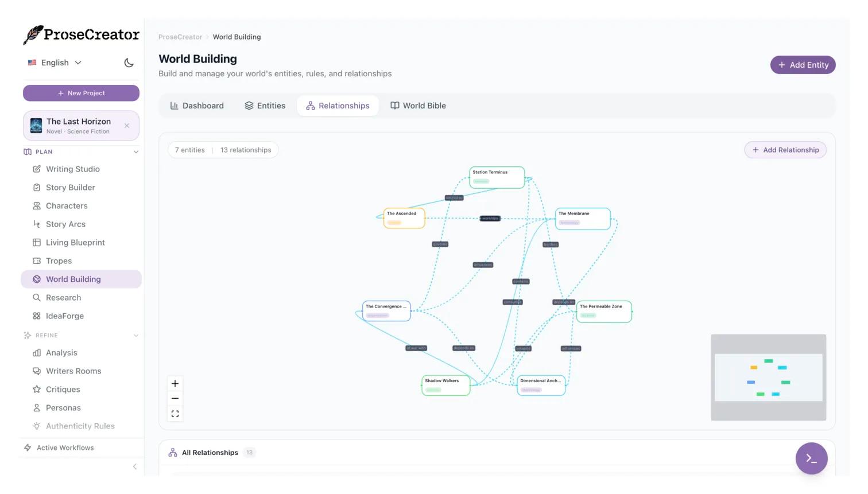The width and height of the screenshot is (868, 494).
Task: Zoom in on the relationship graph
Action: (x=175, y=384)
